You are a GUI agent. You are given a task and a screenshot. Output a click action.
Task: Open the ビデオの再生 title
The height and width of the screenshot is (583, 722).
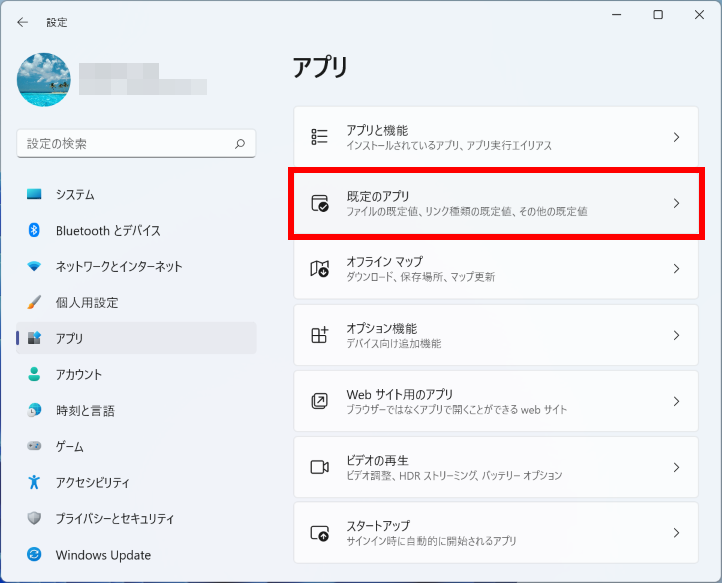click(378, 461)
